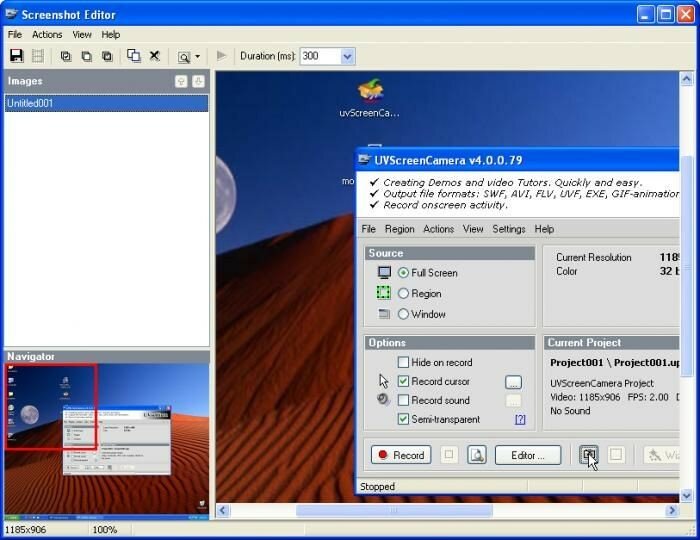Viewport: 700px width, 540px height.
Task: Click the gray play arrow in toolbar
Action: pos(221,56)
